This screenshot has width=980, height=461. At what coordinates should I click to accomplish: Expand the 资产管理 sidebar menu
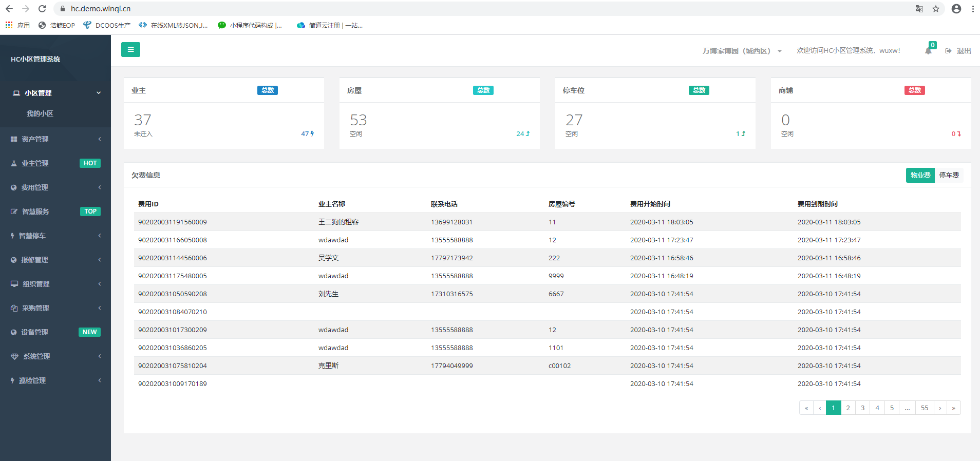coord(55,139)
